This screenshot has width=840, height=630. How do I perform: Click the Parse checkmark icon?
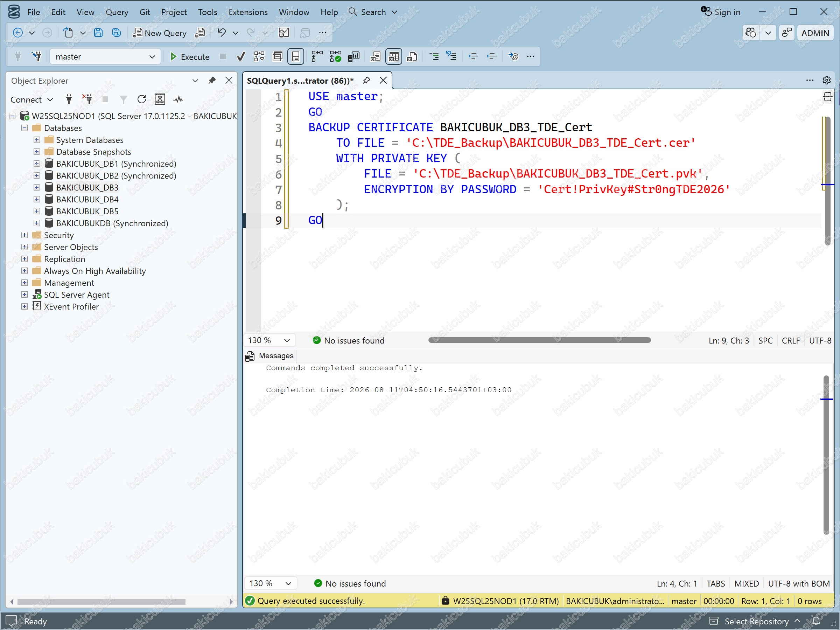(241, 57)
